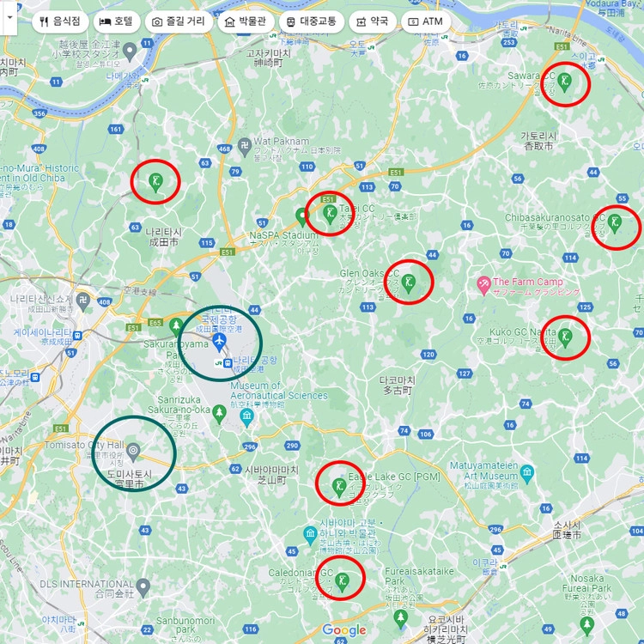Expand the dropdown arrow at top-left
The width and height of the screenshot is (644, 644).
pos(9,18)
